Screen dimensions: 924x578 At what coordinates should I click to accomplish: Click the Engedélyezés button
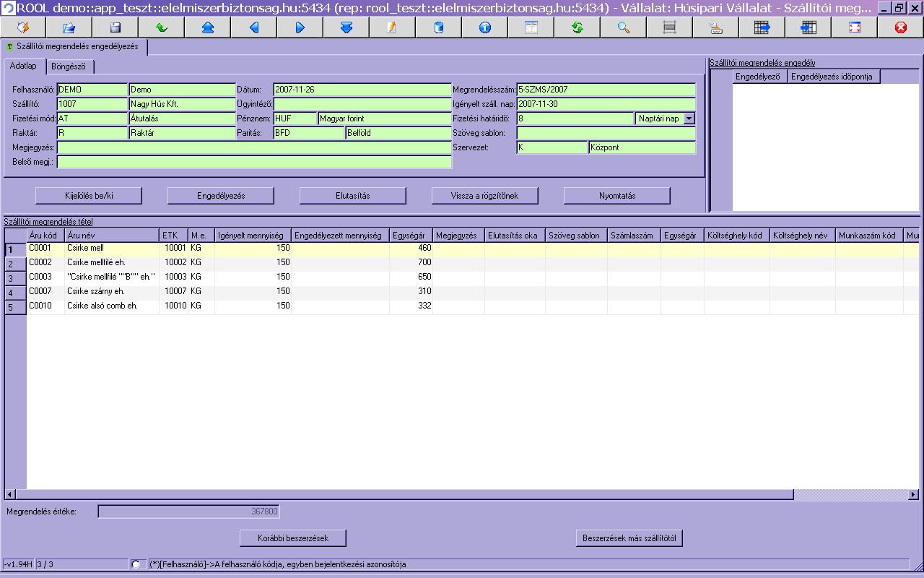pyautogui.click(x=221, y=196)
